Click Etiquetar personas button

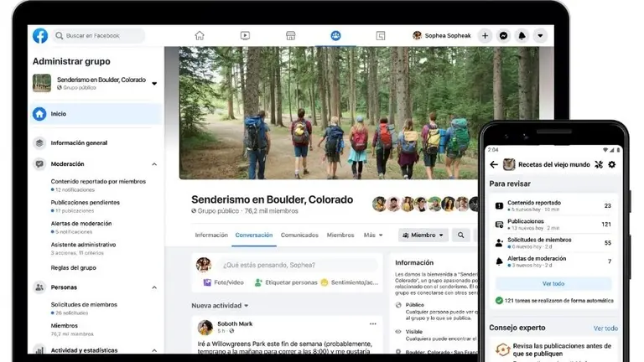[286, 282]
